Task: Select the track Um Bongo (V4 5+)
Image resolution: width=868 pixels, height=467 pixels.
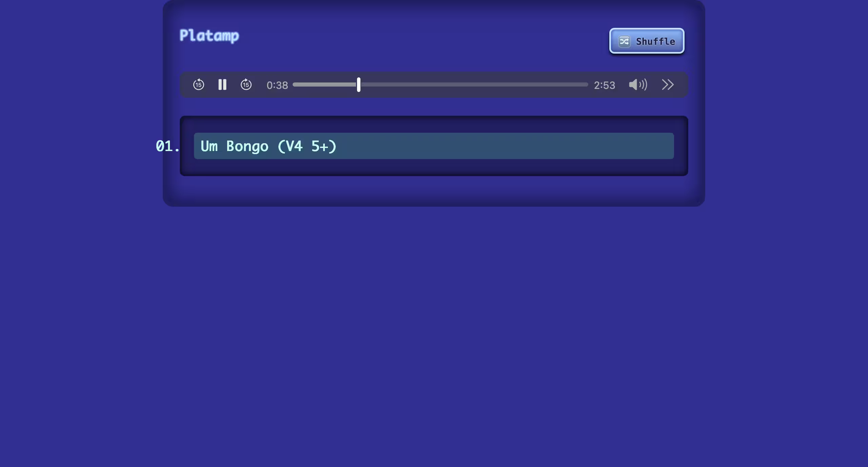Action: click(268, 146)
